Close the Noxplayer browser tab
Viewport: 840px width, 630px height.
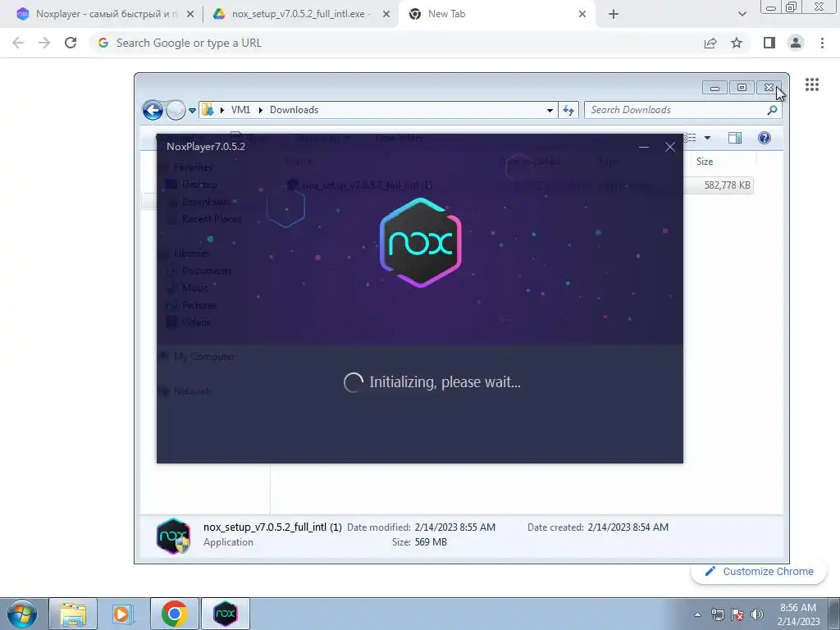coord(190,14)
